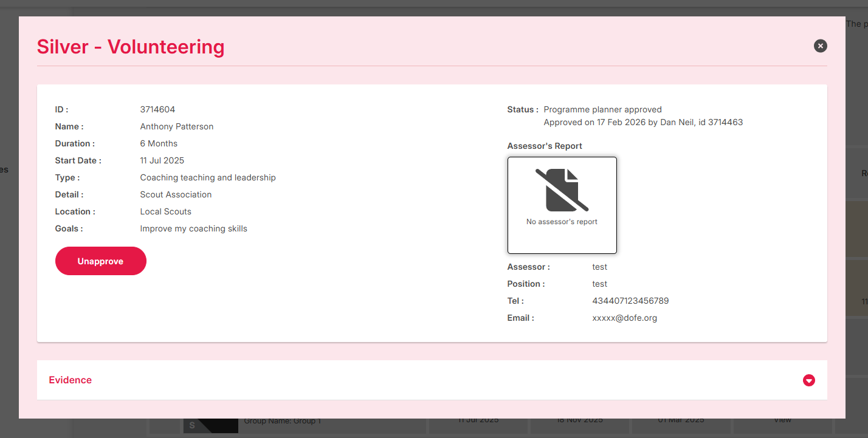This screenshot has width=868, height=438.
Task: Click the Silver - Volunteering title
Action: (131, 47)
